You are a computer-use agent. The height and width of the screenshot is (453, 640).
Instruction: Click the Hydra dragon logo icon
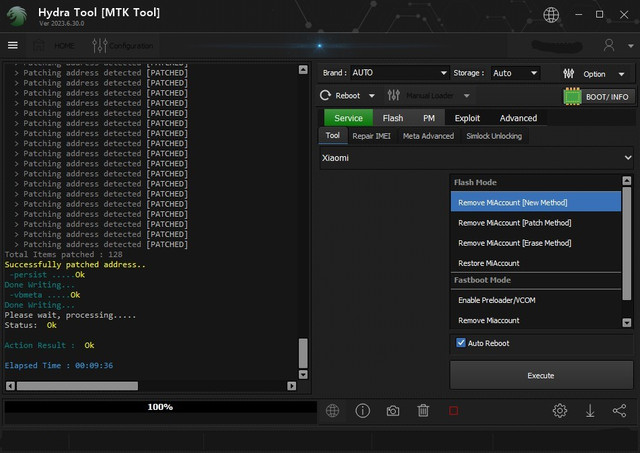16,16
